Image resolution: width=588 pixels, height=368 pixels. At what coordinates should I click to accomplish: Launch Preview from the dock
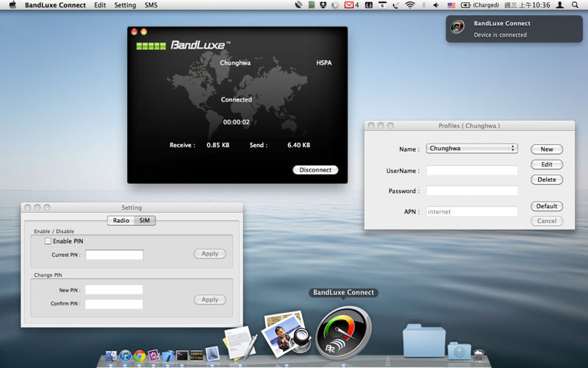287,334
